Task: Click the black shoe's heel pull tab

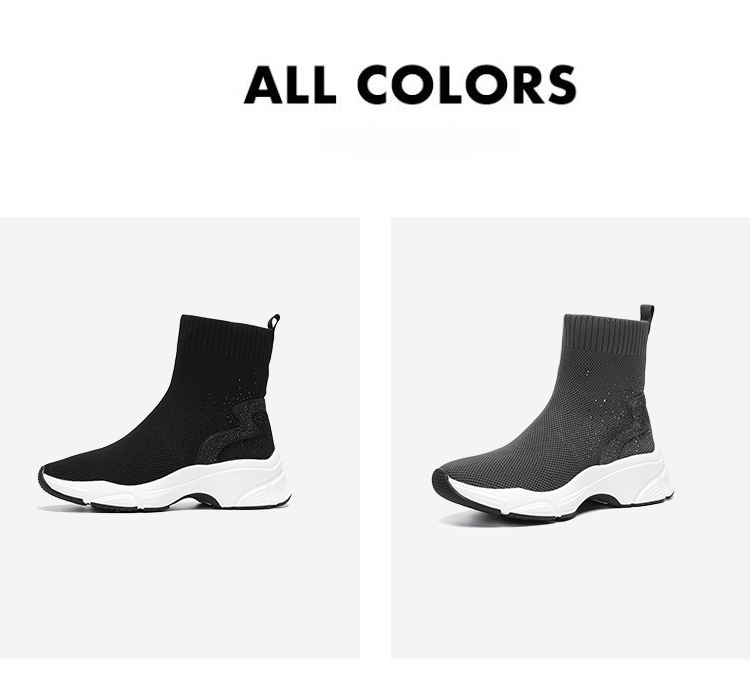Action: click(274, 321)
